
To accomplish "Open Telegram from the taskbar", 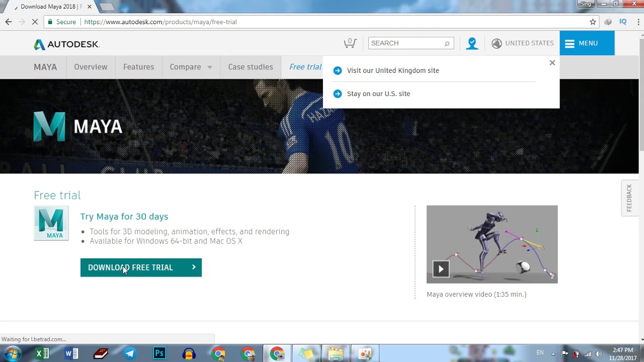I will [130, 353].
